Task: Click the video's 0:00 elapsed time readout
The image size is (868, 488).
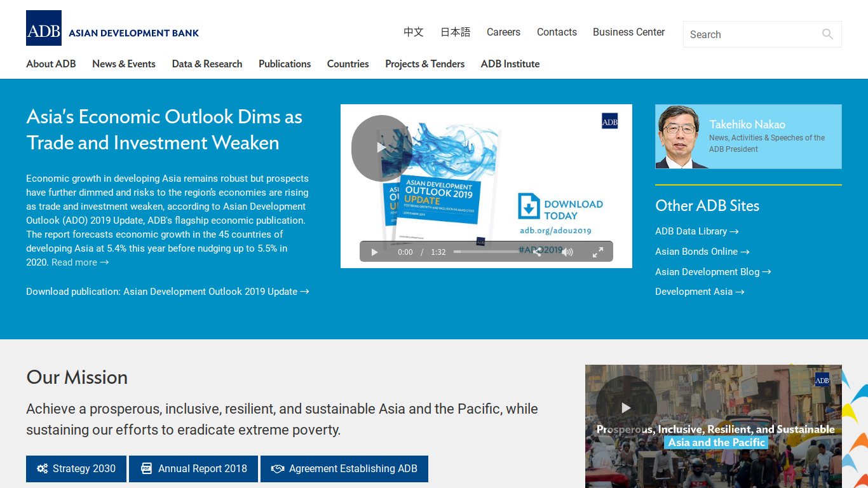Action: point(405,252)
